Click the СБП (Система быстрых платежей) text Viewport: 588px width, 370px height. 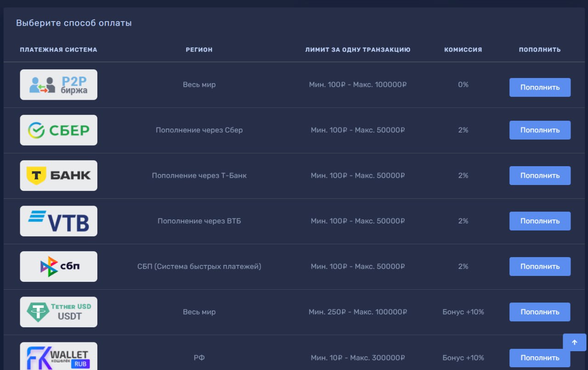[x=199, y=266]
